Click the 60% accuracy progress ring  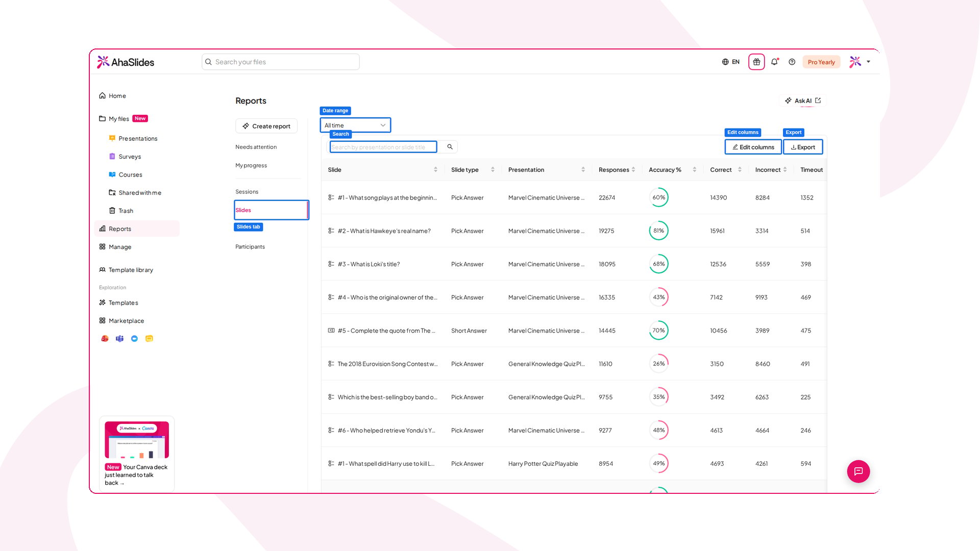[x=658, y=197]
